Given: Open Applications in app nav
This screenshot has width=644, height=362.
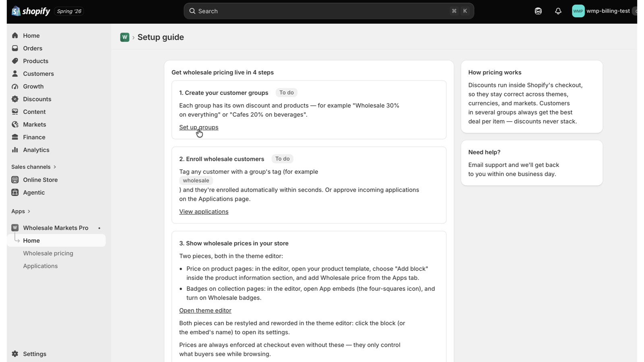Looking at the screenshot, I should point(40,266).
